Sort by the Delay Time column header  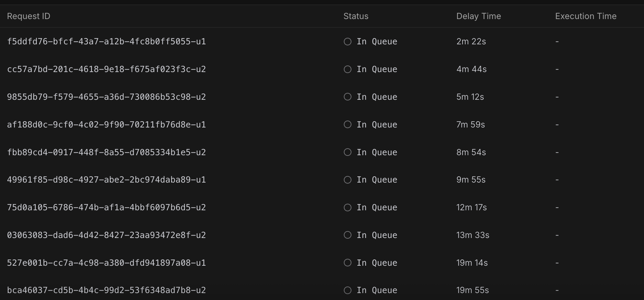(478, 16)
